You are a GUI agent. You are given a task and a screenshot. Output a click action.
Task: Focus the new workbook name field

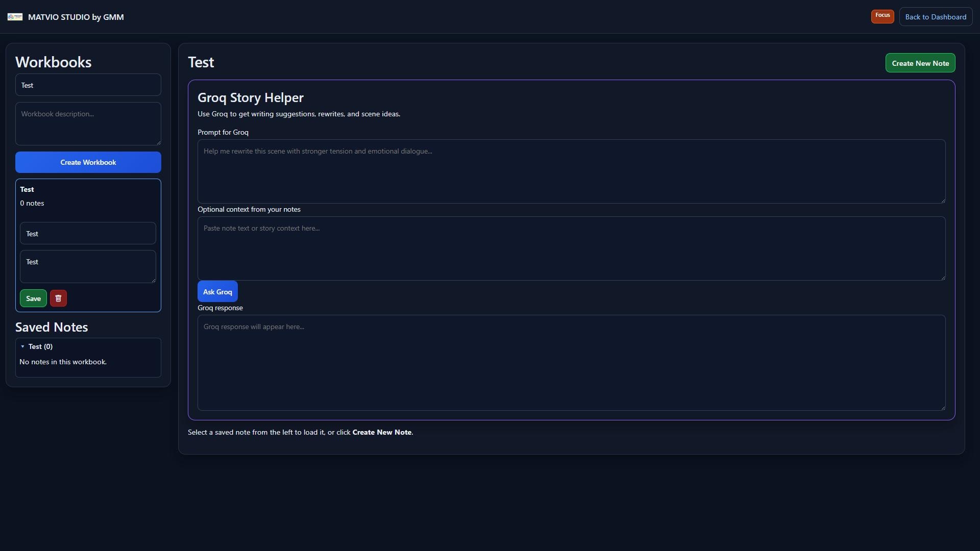pos(88,85)
